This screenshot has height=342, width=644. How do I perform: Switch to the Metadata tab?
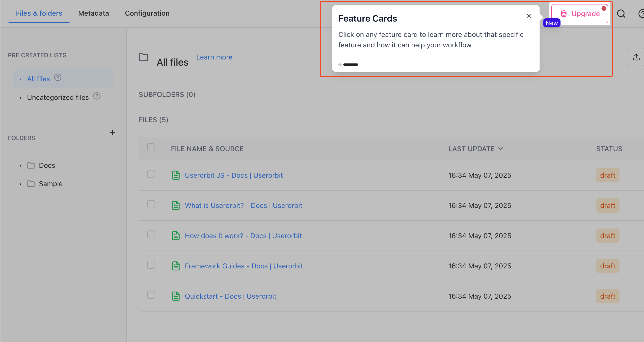coord(93,13)
